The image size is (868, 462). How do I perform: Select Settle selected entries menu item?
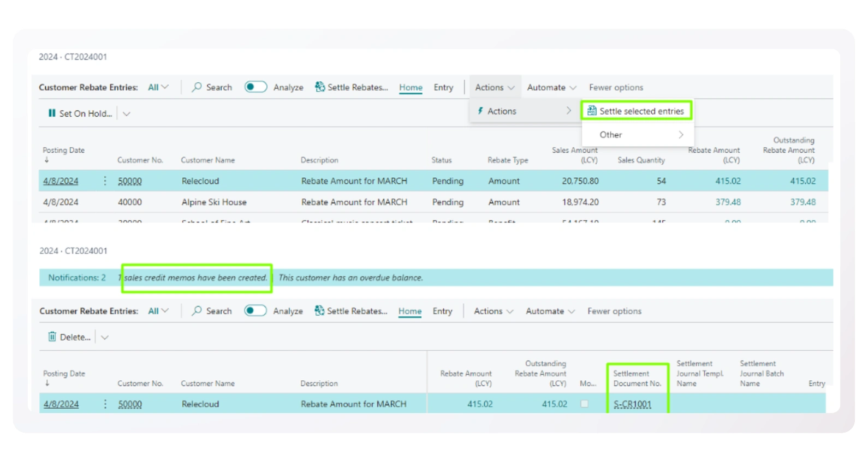pyautogui.click(x=637, y=111)
